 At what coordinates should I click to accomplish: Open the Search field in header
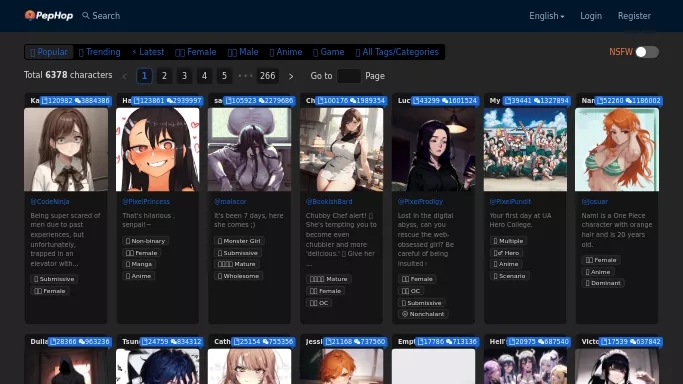coord(101,16)
